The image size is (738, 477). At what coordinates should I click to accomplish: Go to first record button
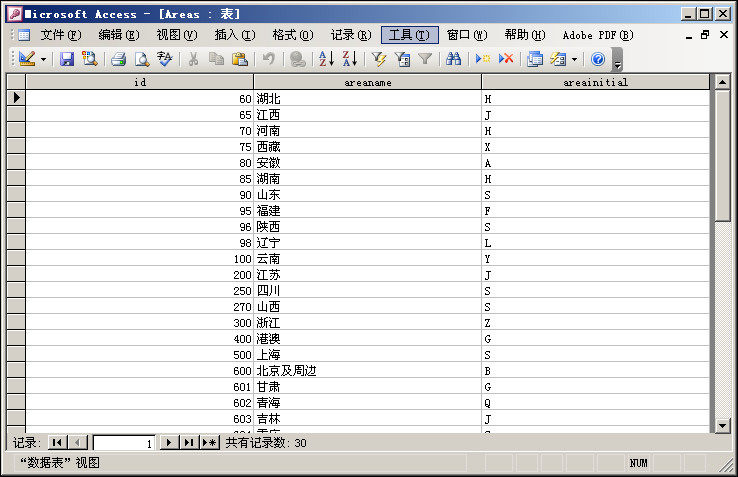(x=57, y=443)
